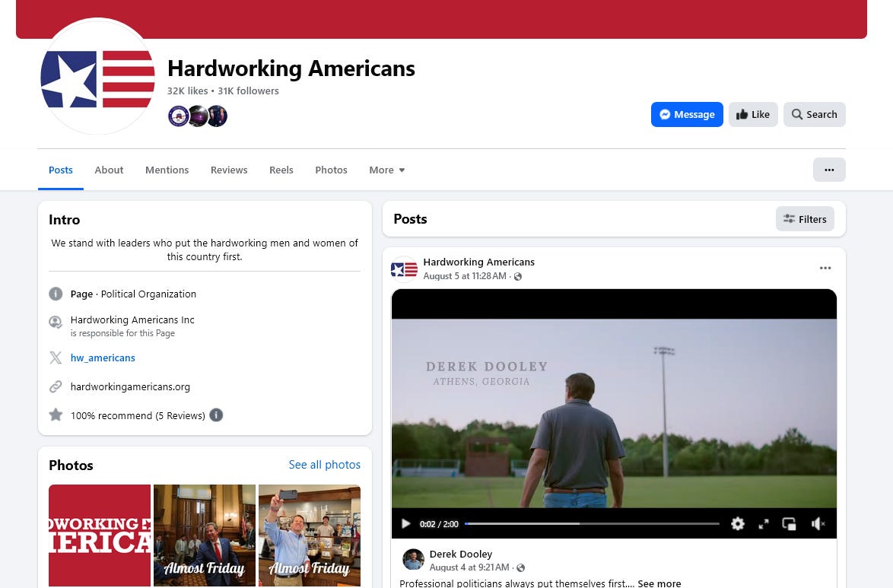Open third follower avatar under likes count
Image resolution: width=893 pixels, height=588 pixels.
218,116
